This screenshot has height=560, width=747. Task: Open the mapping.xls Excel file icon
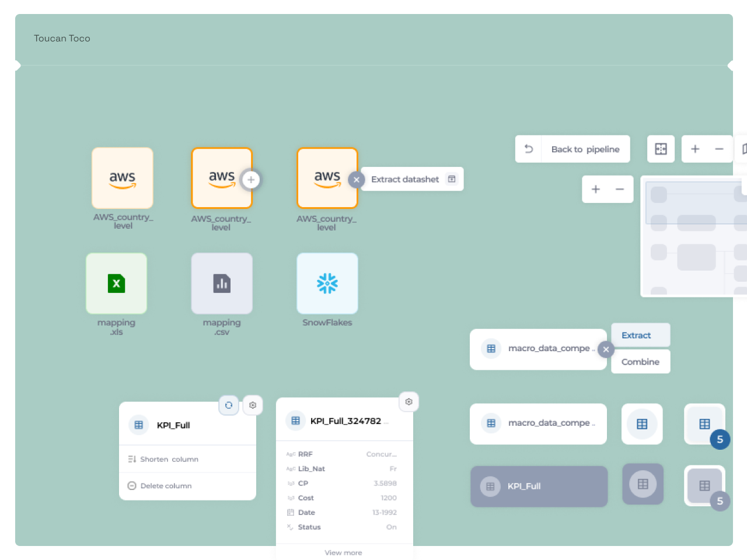pyautogui.click(x=116, y=283)
